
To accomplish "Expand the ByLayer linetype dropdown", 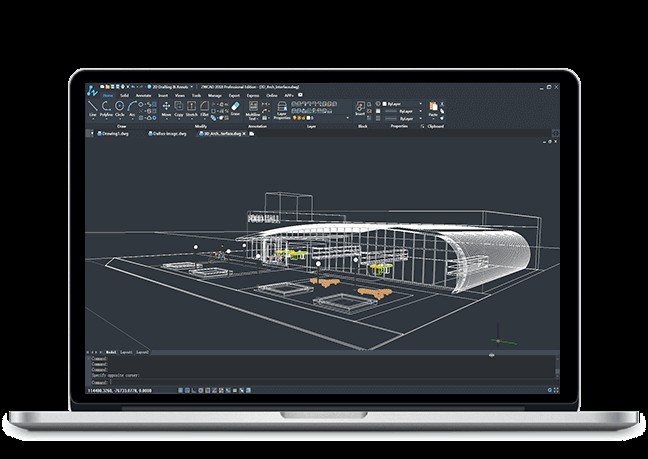I will click(405, 112).
